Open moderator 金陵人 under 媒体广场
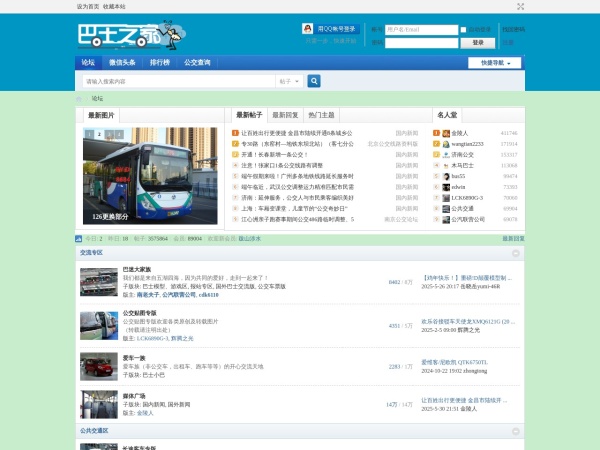The width and height of the screenshot is (600, 450). pos(145,413)
